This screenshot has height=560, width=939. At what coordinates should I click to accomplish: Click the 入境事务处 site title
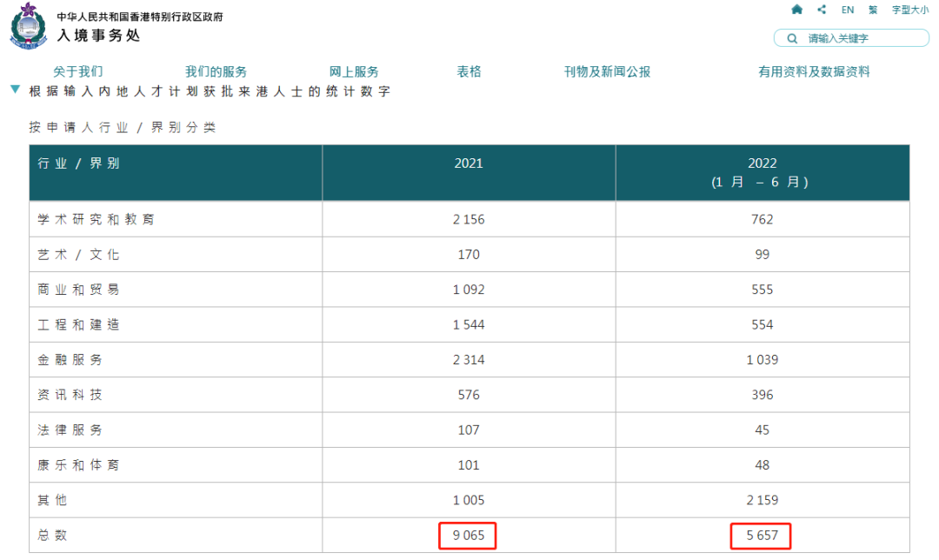98,36
